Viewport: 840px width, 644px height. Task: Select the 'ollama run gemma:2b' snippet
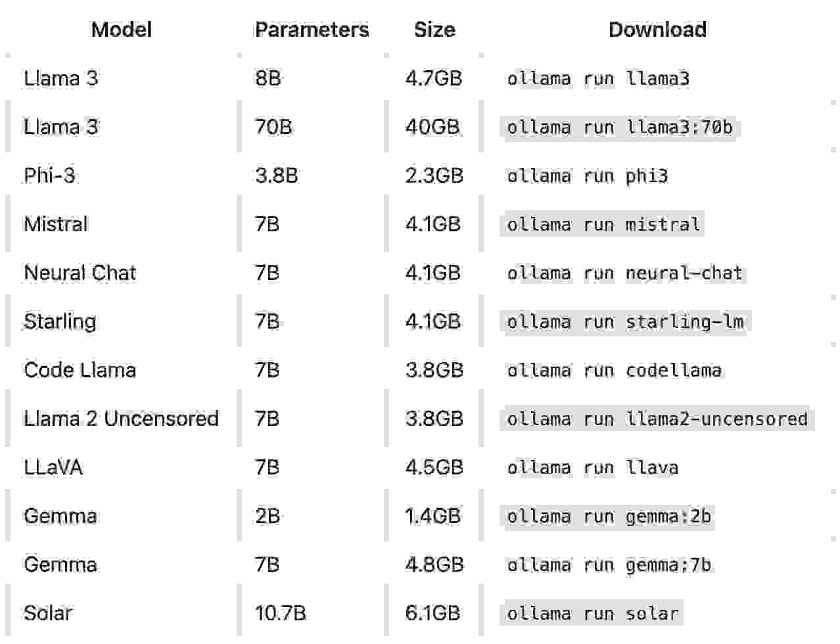tap(609, 517)
